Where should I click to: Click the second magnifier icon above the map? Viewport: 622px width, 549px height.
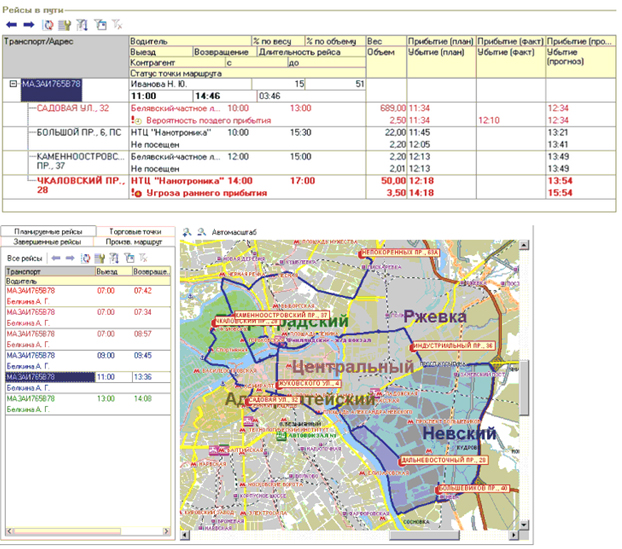202,232
